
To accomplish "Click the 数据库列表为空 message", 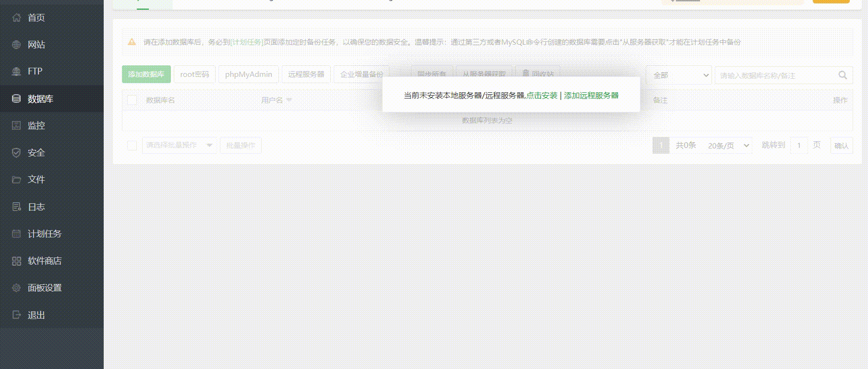I will [x=487, y=120].
